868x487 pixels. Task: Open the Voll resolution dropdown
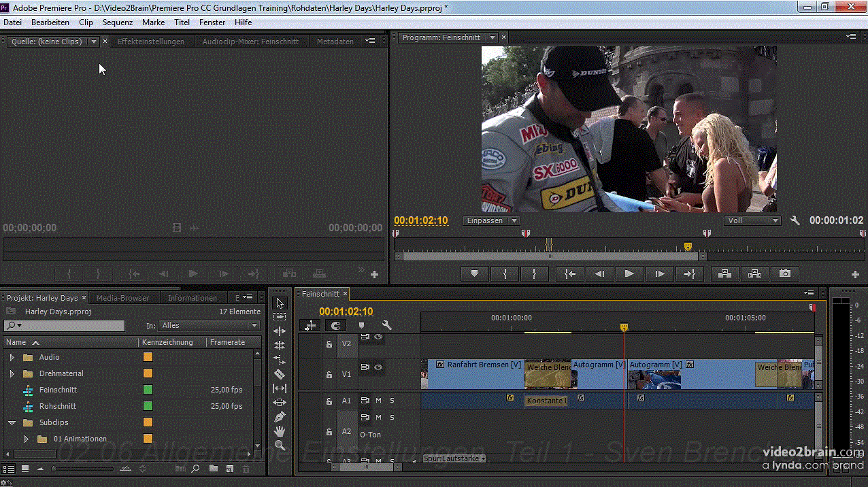click(752, 220)
